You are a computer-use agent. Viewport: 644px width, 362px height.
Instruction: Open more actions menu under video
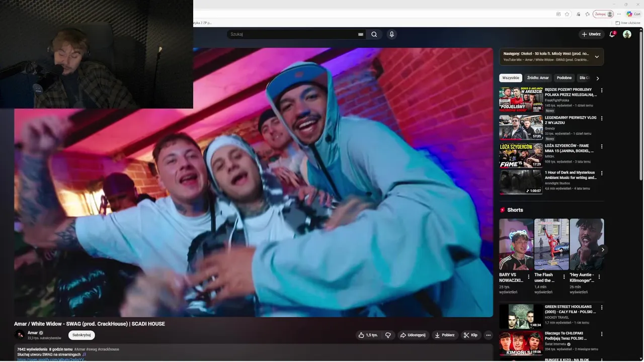[488, 335]
